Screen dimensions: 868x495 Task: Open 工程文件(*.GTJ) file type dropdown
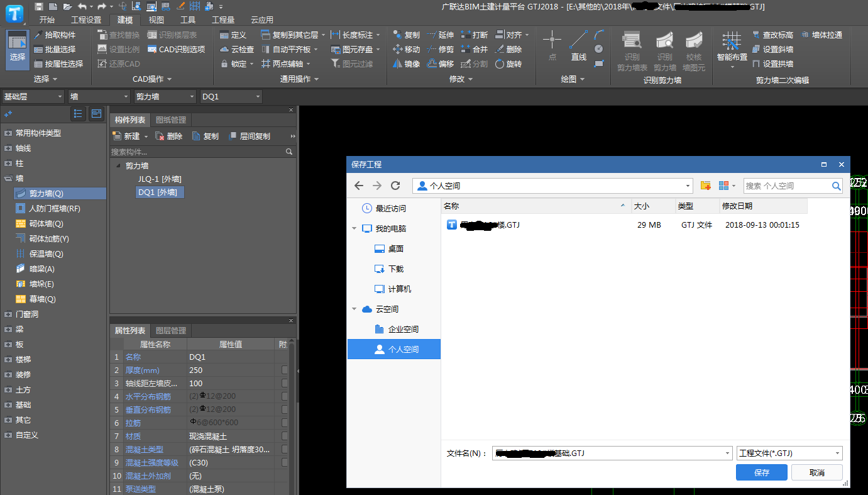click(789, 453)
